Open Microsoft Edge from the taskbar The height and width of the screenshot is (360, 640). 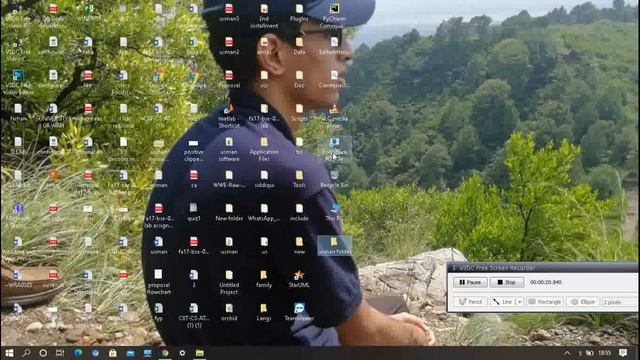coord(78,353)
